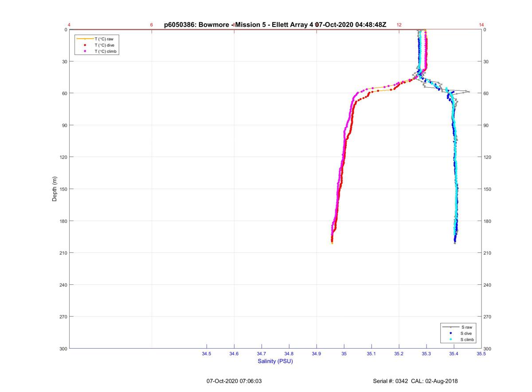This screenshot has width=532, height=392.
Task: Click the timestamp '07-Oct-2020 07:06:03'
Action: click(234, 381)
